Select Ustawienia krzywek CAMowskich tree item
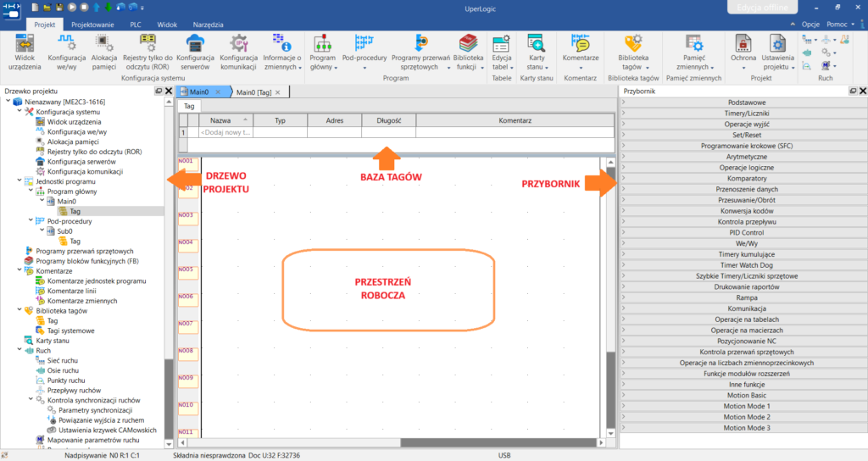This screenshot has height=461, width=868. (107, 430)
